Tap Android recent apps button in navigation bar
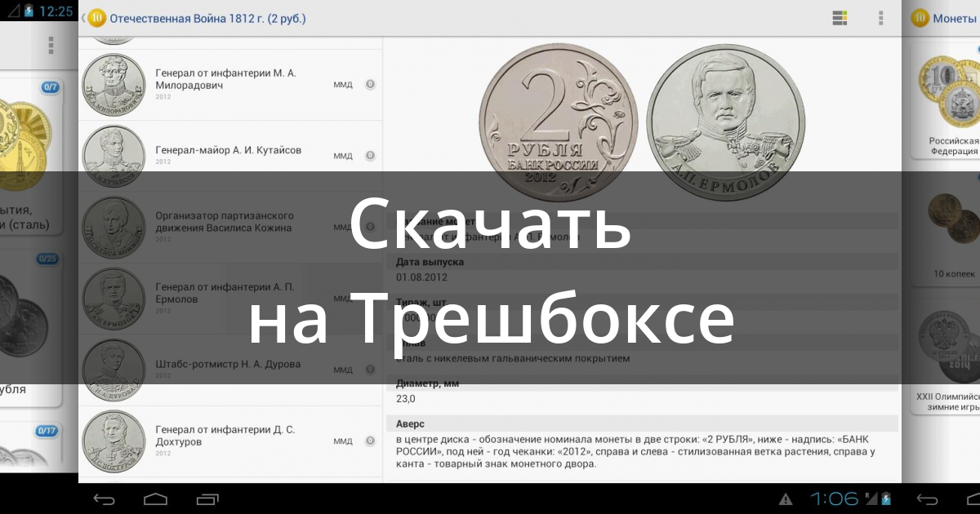980x514 pixels. pos(207,498)
